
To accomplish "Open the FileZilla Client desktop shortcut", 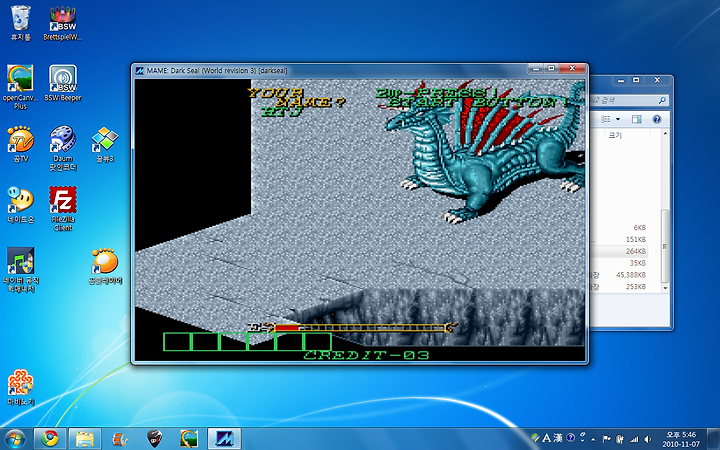I will (x=63, y=208).
